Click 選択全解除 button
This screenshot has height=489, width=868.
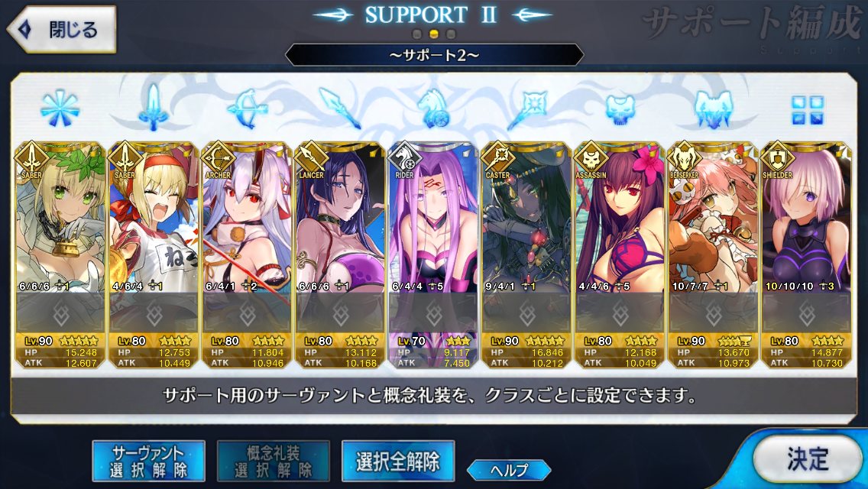398,461
